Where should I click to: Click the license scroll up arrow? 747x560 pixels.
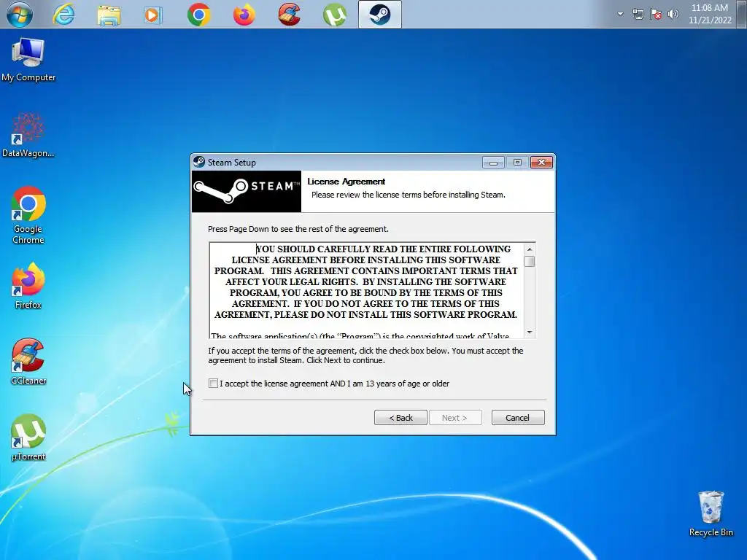coord(530,249)
